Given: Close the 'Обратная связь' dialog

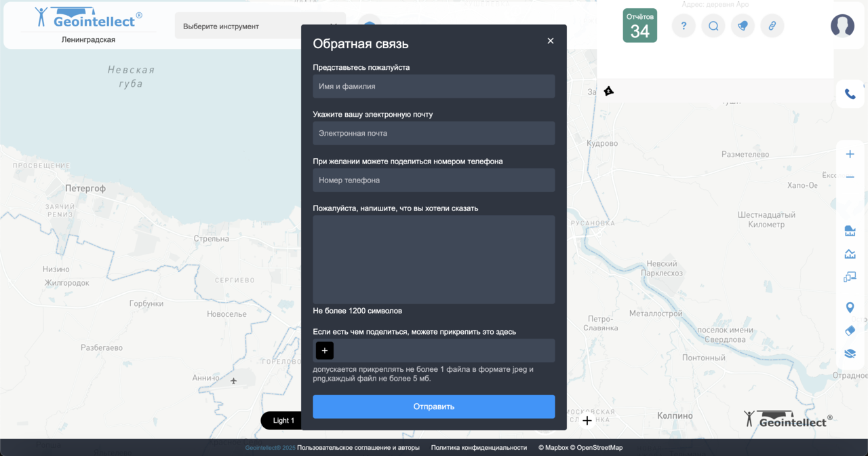Looking at the screenshot, I should (x=551, y=41).
